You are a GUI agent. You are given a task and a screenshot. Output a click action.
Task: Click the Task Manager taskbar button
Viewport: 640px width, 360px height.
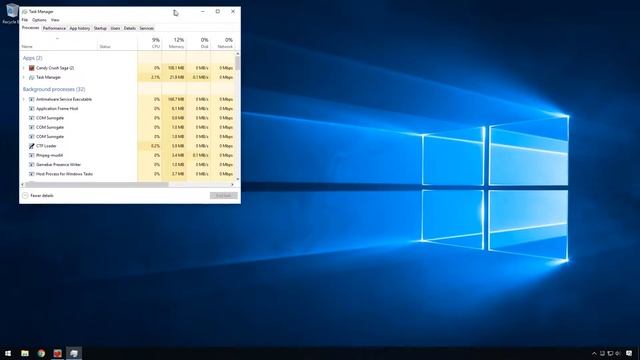tap(74, 353)
